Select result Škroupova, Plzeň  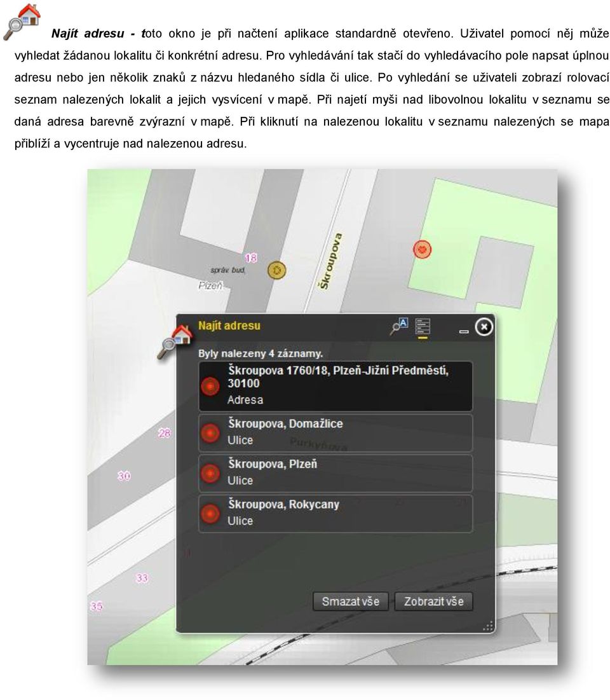(x=335, y=473)
